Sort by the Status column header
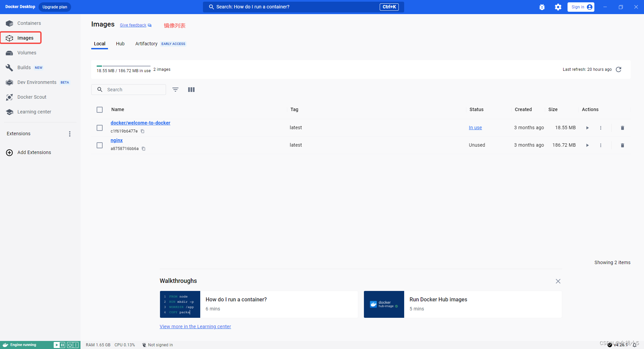This screenshot has height=349, width=644. pos(477,109)
